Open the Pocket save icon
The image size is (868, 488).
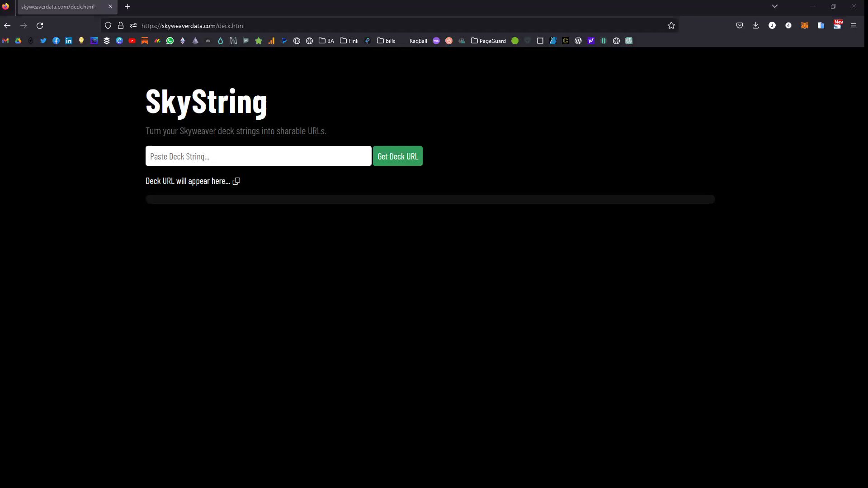point(740,26)
